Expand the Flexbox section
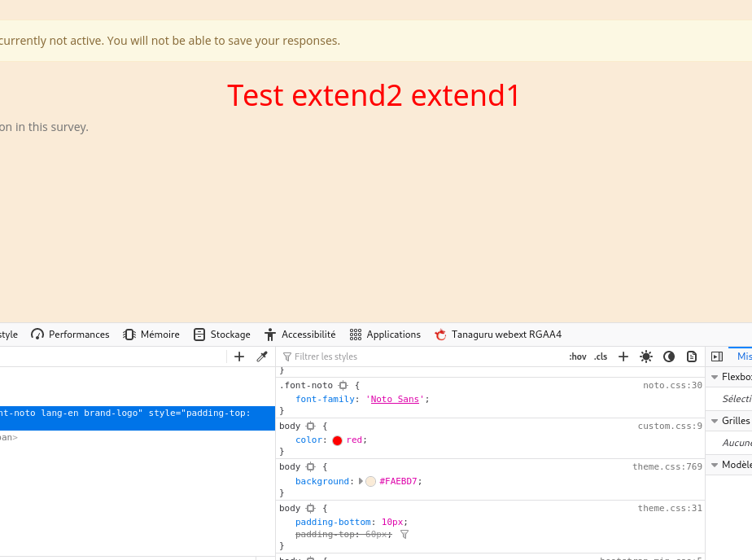752x560 pixels. pos(715,377)
